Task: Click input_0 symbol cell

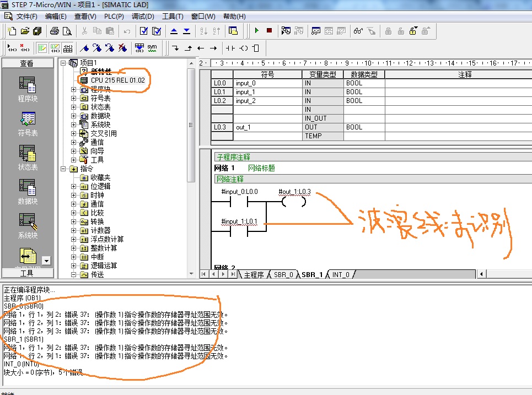Action: (x=267, y=83)
